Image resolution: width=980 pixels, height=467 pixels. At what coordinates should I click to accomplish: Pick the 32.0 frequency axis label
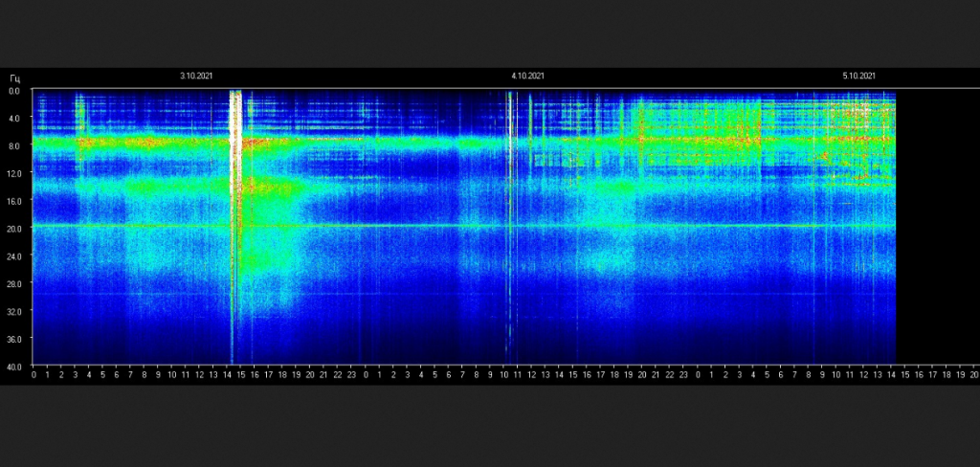(x=14, y=311)
